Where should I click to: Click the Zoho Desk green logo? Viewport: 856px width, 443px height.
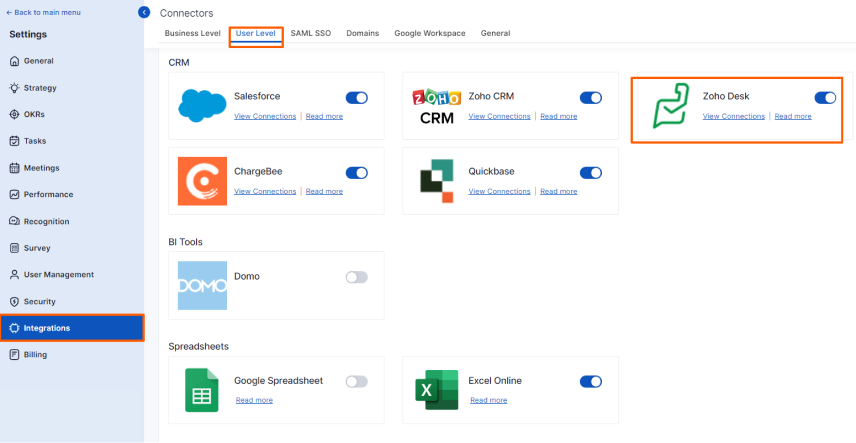tap(671, 106)
